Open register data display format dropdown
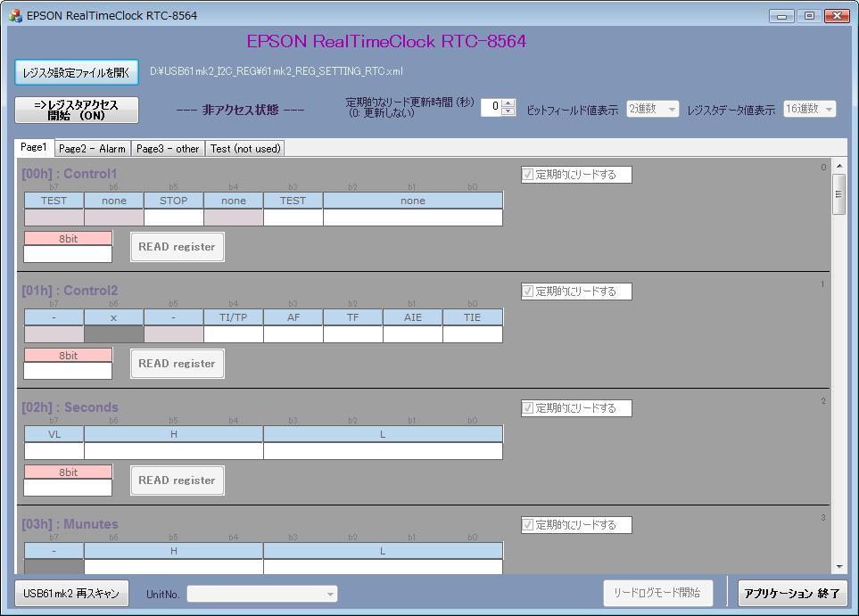Screen dimensions: 859x616 (810, 109)
